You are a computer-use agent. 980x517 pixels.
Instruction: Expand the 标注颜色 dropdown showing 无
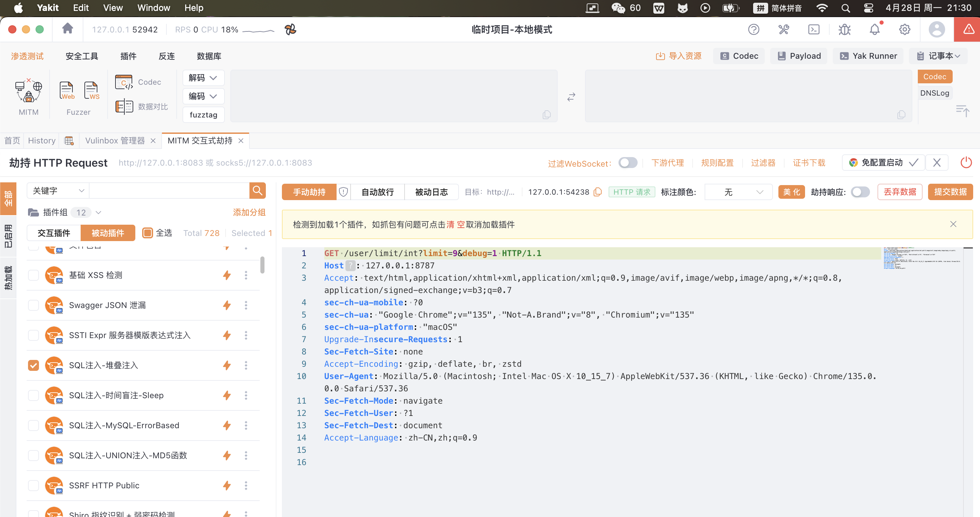point(738,192)
